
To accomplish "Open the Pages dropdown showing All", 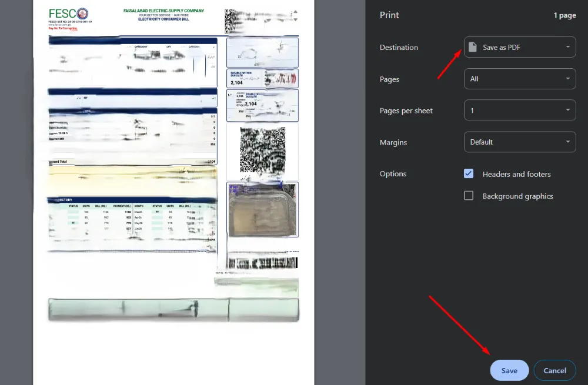I will pos(520,79).
